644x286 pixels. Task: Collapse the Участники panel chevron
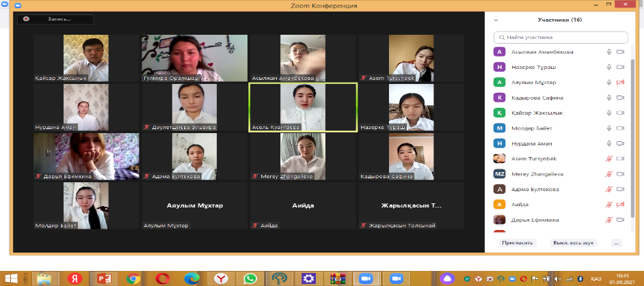[x=496, y=20]
